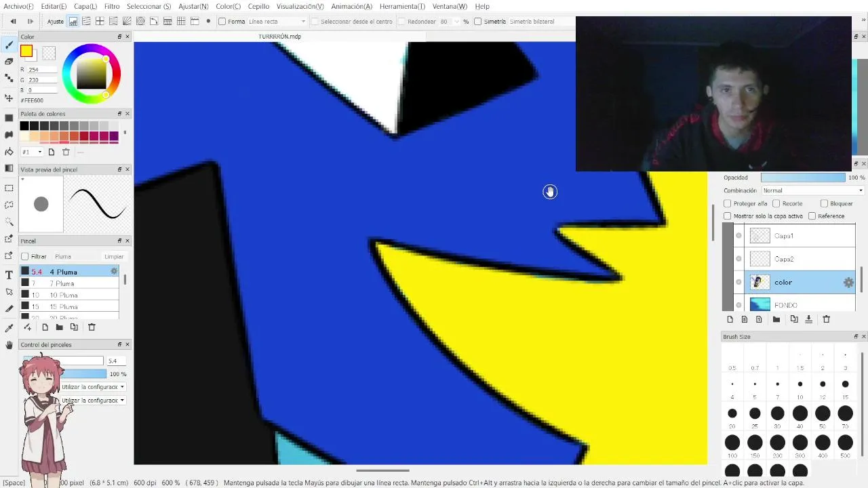This screenshot has width=868, height=488.
Task: Toggle the Filtrar checkbox in the Pincel panel
Action: (25, 257)
